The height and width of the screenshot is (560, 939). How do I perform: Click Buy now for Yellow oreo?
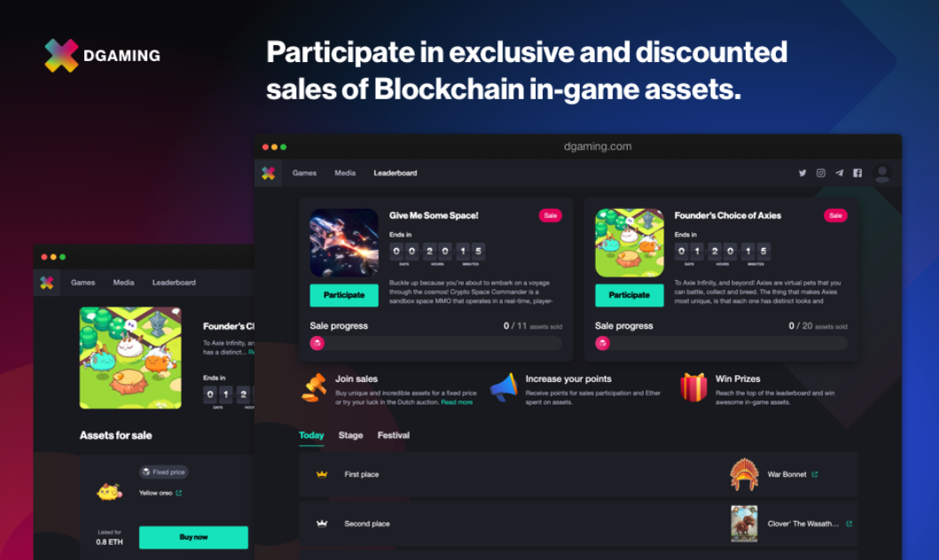[193, 537]
